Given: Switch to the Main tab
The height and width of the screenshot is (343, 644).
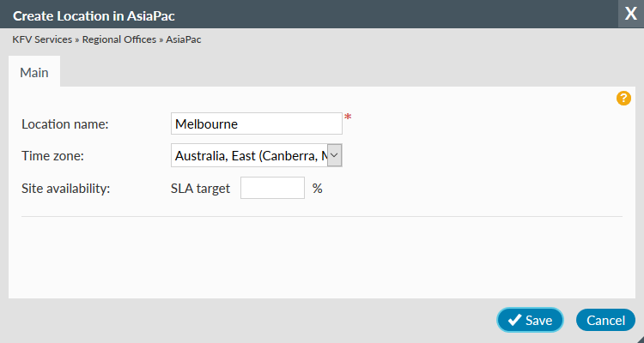Looking at the screenshot, I should [x=34, y=73].
